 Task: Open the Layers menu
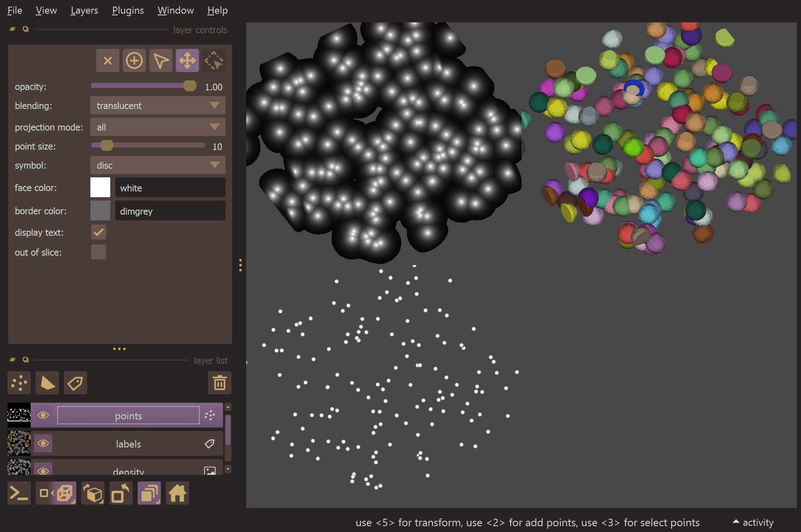(84, 10)
